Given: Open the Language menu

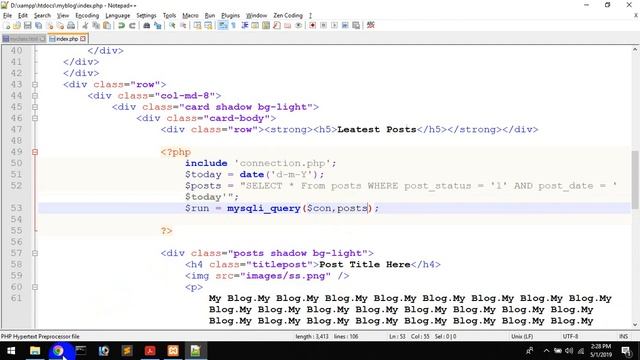Looking at the screenshot, I should (118, 16).
